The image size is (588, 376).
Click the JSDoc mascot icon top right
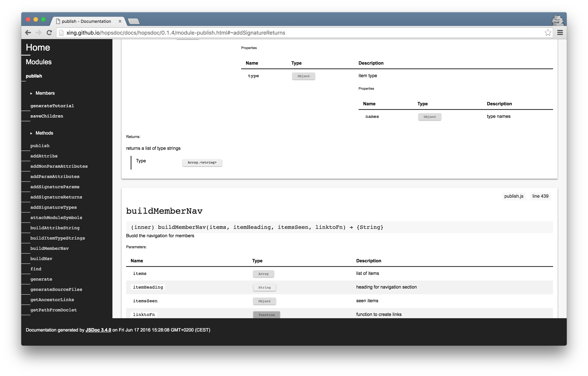tap(557, 21)
